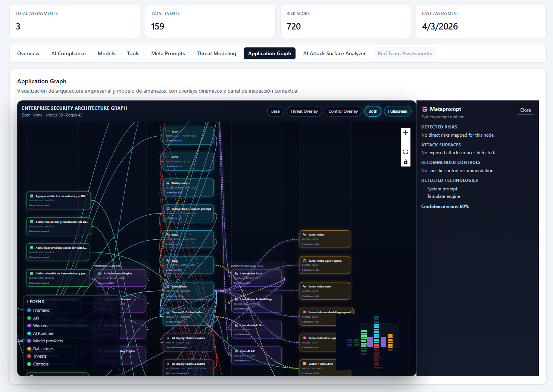Select the fit-to-screen icon in graph controls

405,152
